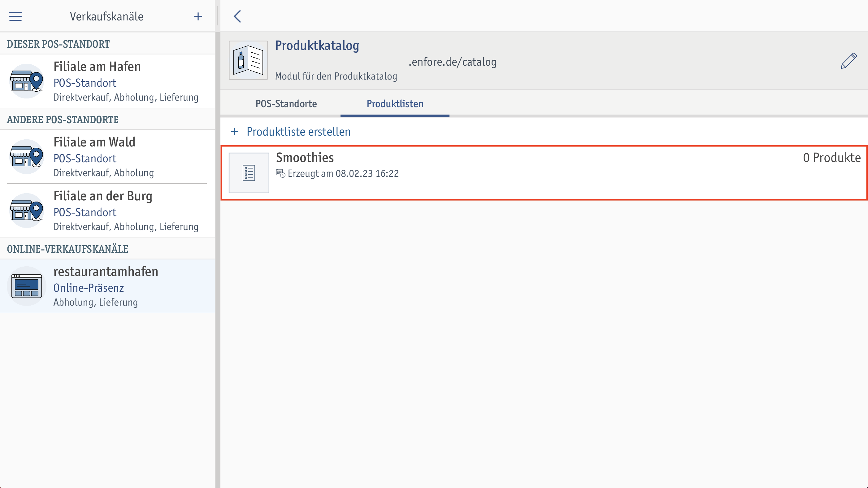Click the 0 Produkte count
868x488 pixels.
pos(832,157)
